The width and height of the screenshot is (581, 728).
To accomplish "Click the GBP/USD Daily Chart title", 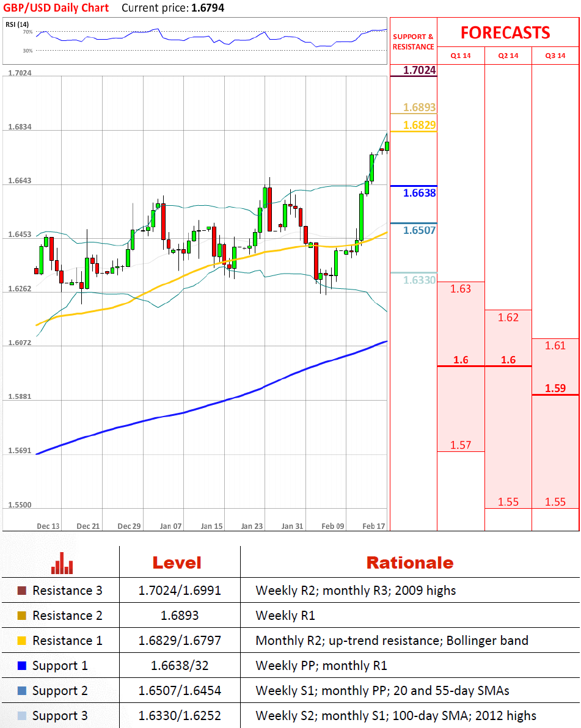I will click(x=56, y=8).
